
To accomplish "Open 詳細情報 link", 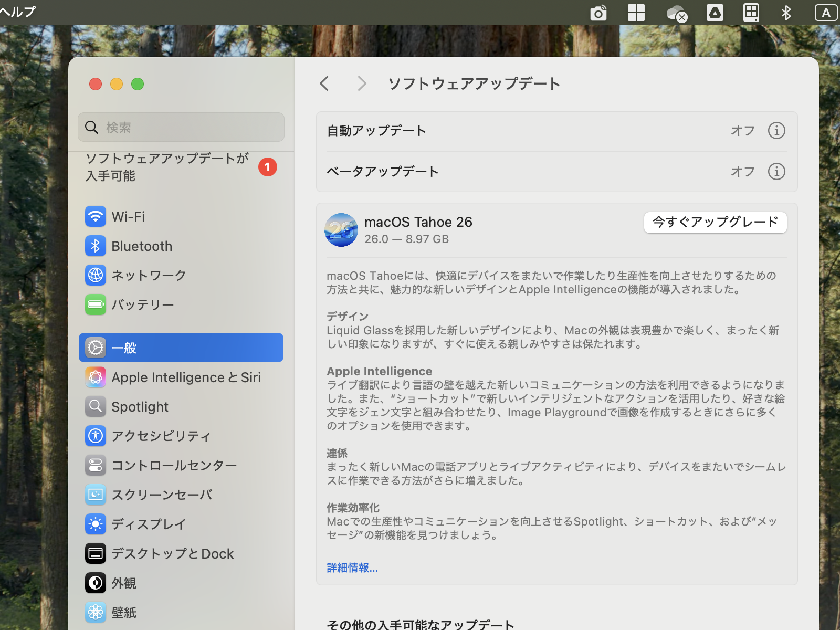I will pyautogui.click(x=352, y=568).
